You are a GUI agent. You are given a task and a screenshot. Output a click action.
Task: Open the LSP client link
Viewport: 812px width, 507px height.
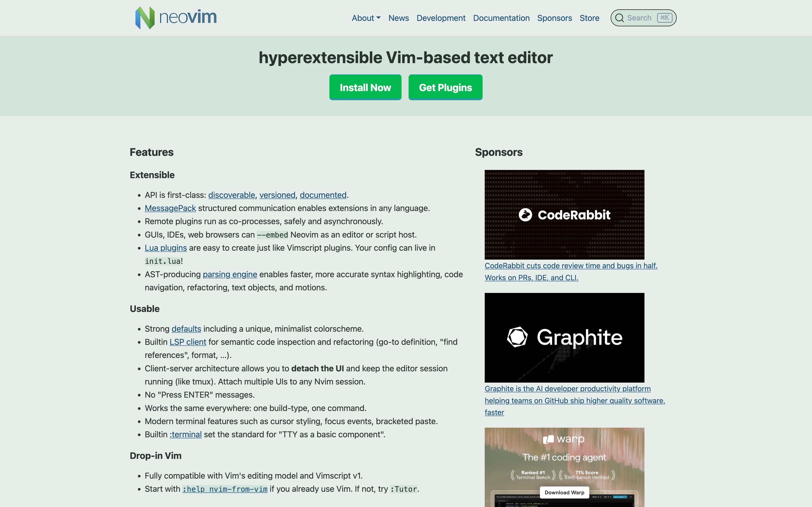[x=187, y=342]
